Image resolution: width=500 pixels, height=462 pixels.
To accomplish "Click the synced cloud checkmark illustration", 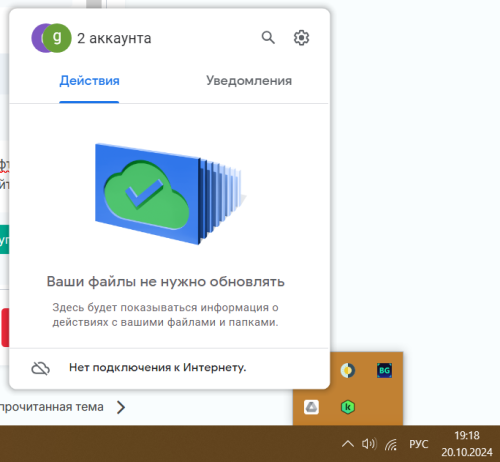I will click(170, 194).
